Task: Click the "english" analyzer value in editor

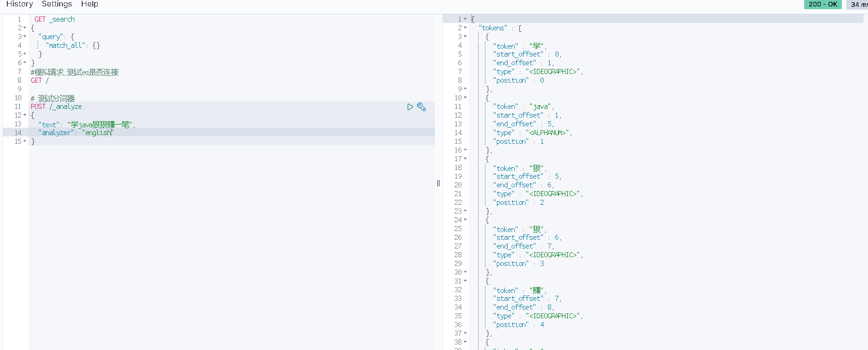Action: coord(98,133)
